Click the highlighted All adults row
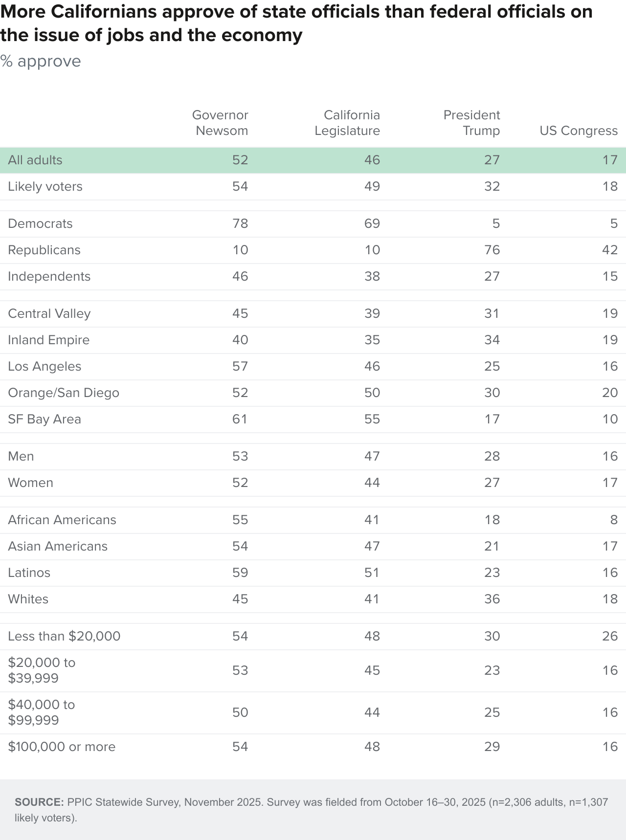The height and width of the screenshot is (840, 626). coord(313,160)
